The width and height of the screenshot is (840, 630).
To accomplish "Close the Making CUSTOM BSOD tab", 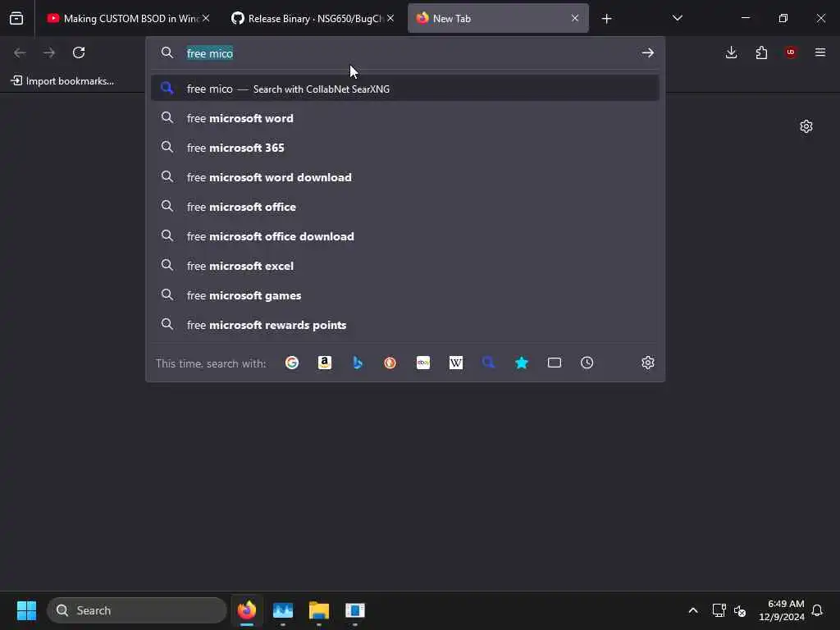I will [206, 18].
